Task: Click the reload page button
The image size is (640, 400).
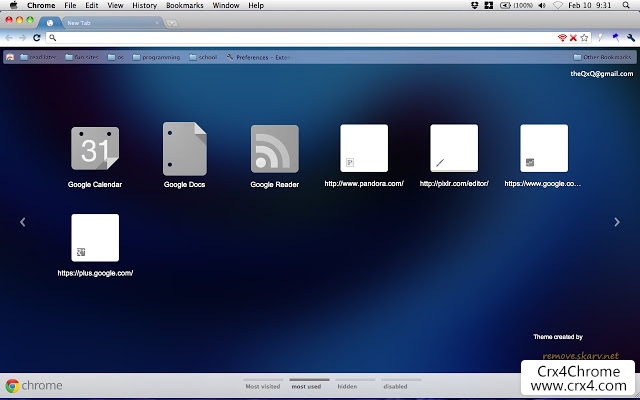Action: point(37,38)
